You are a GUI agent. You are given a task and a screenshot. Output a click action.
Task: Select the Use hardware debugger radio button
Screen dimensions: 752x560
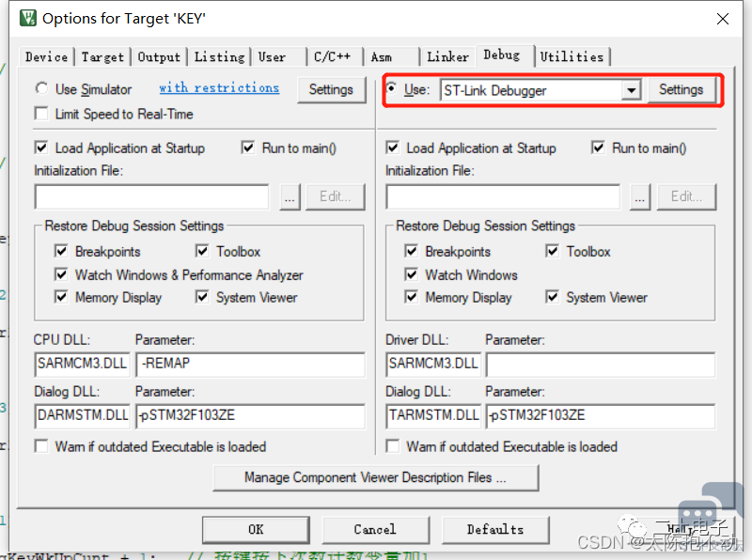[392, 88]
